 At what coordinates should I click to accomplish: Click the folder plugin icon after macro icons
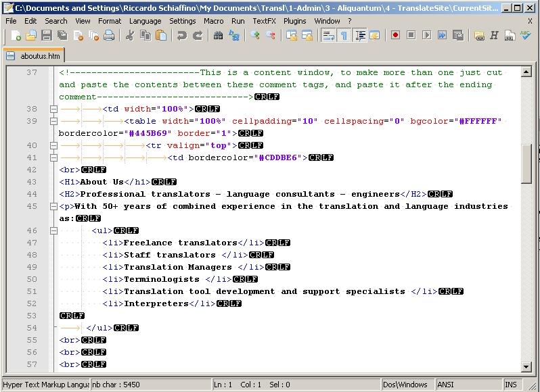tap(479, 35)
